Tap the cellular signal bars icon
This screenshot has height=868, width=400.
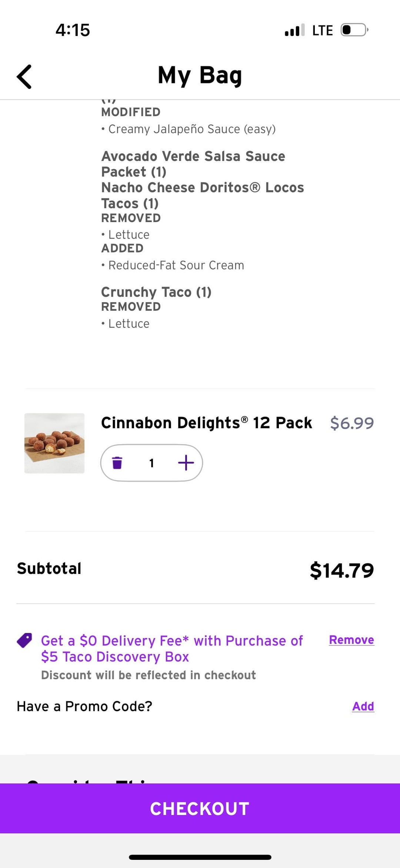pyautogui.click(x=294, y=30)
